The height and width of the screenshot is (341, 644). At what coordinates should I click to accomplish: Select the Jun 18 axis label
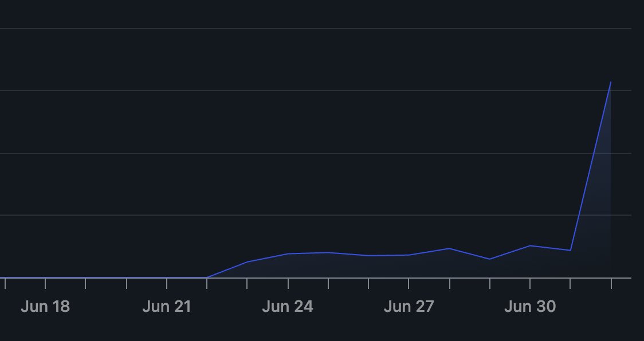point(45,307)
